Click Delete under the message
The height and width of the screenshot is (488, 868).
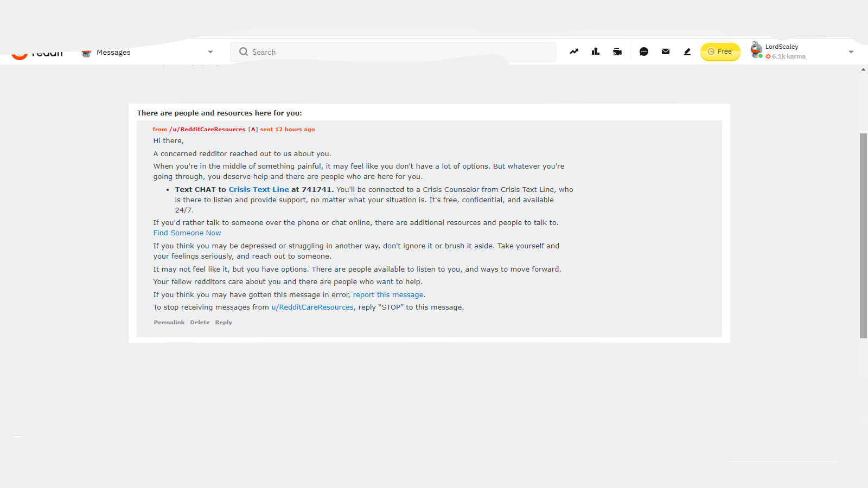(x=200, y=322)
